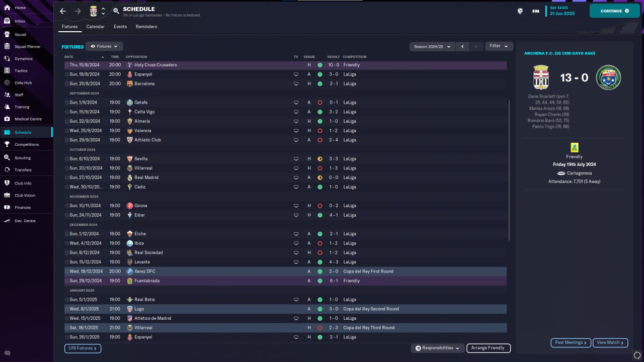Click the Atlético de Madrid club badge
Viewport: 644px width, 362px height.
[x=130, y=318]
